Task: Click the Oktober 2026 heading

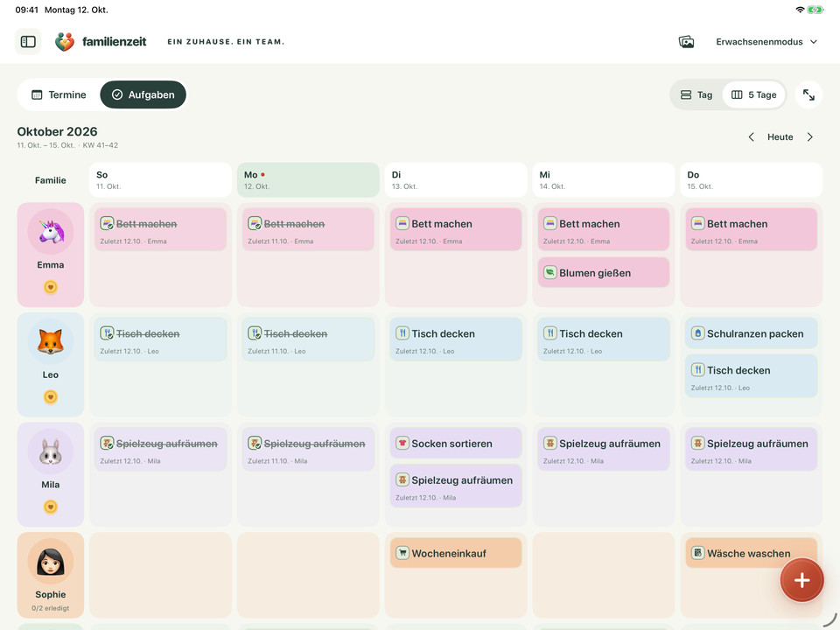Action: point(58,132)
